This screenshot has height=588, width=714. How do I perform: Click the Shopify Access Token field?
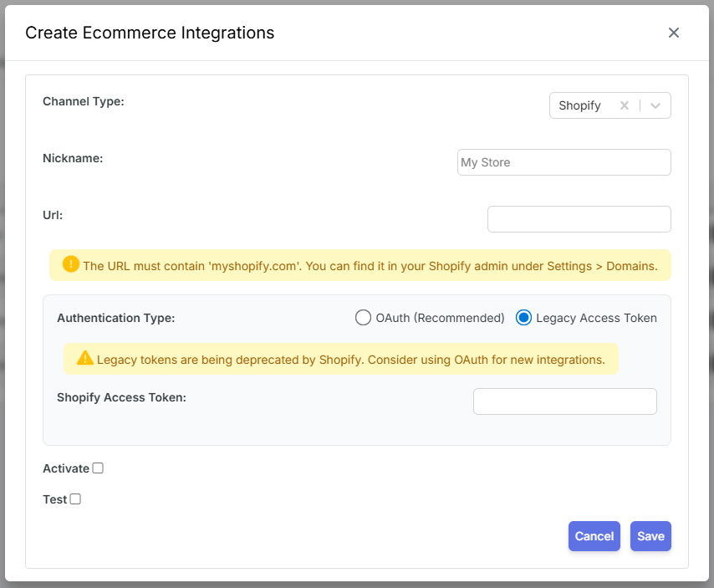(x=564, y=401)
